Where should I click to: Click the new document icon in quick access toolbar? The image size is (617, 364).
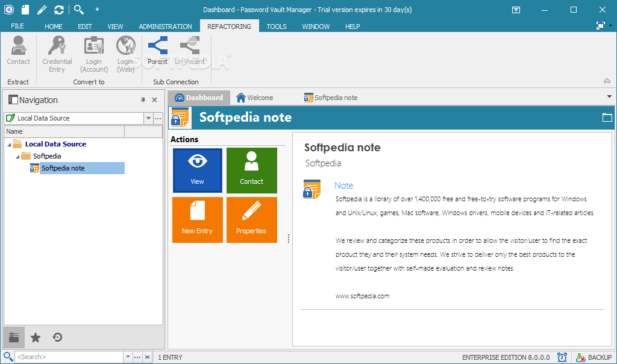25,10
